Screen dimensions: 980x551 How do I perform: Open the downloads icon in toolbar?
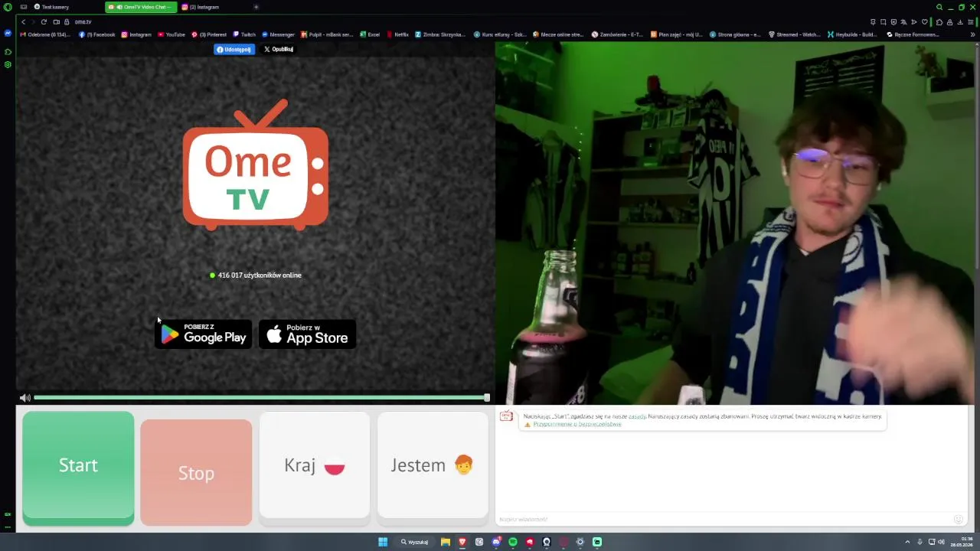pyautogui.click(x=960, y=21)
